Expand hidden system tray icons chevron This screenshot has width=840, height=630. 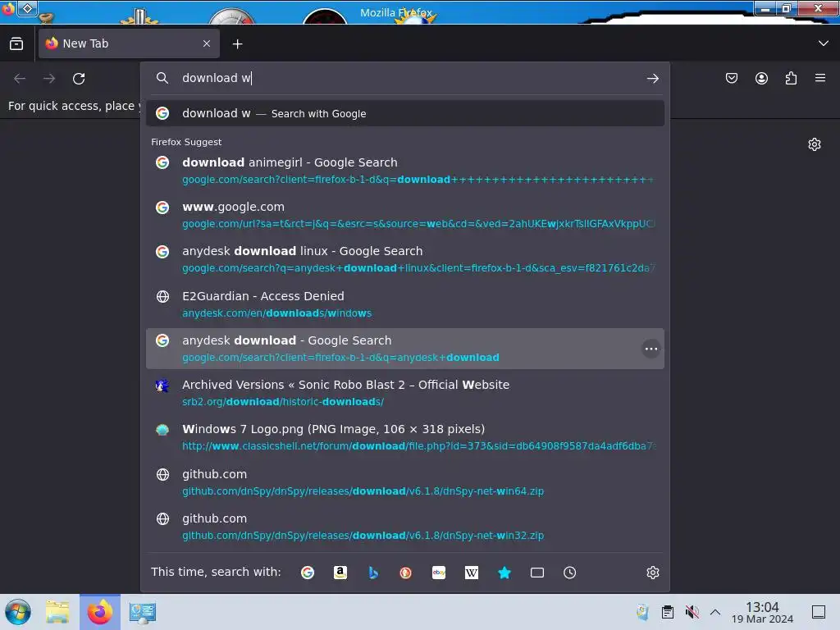715,612
